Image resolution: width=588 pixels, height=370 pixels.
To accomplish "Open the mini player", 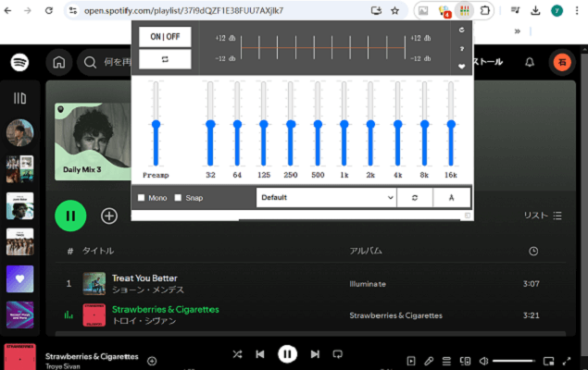I will point(548,361).
